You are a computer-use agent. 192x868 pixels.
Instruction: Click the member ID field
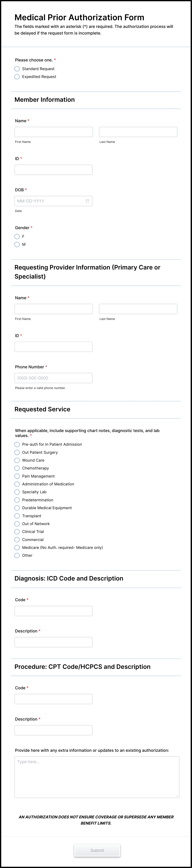[x=53, y=170]
